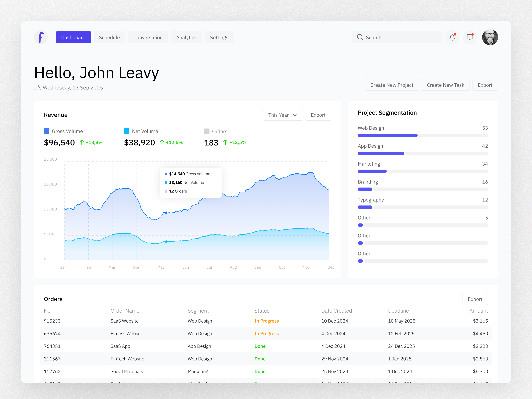
Task: Click the Create New Task button
Action: [445, 85]
